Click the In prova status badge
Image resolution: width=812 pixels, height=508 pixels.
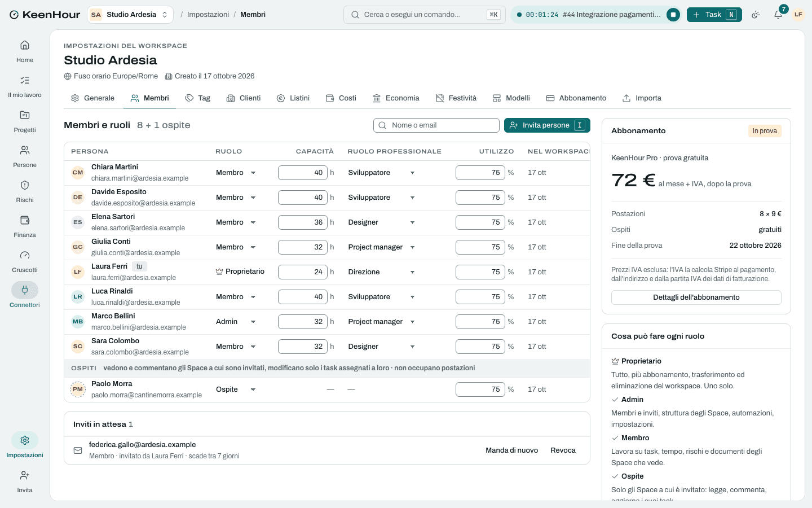coord(765,131)
